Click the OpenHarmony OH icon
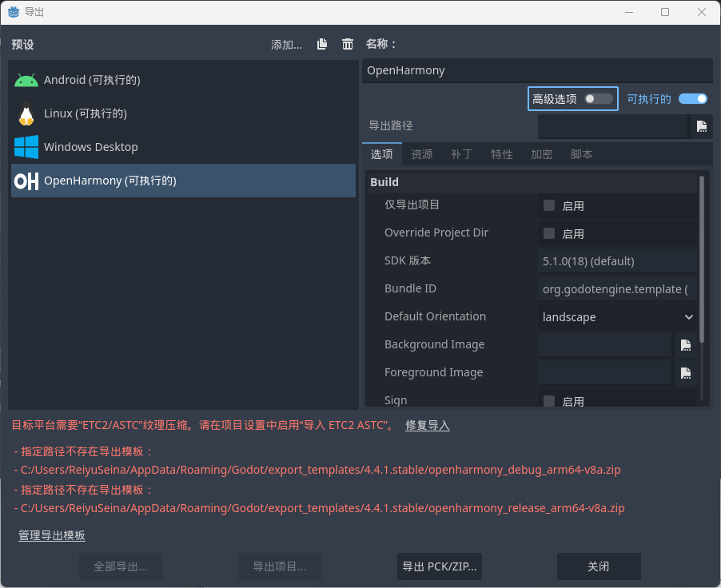721x588 pixels. tap(26, 181)
